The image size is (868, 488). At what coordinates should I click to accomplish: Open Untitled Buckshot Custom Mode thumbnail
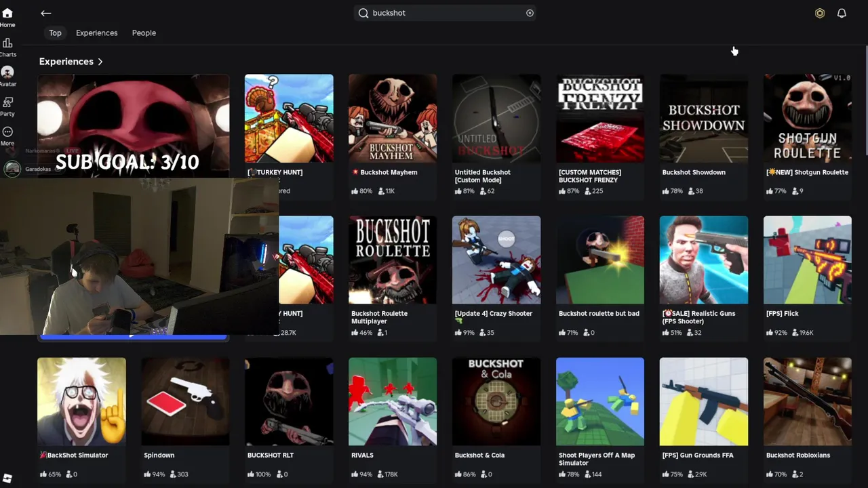(496, 119)
